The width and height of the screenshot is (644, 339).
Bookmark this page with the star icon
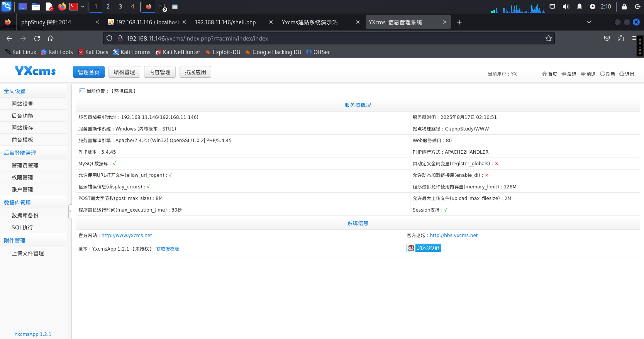pyautogui.click(x=549, y=39)
